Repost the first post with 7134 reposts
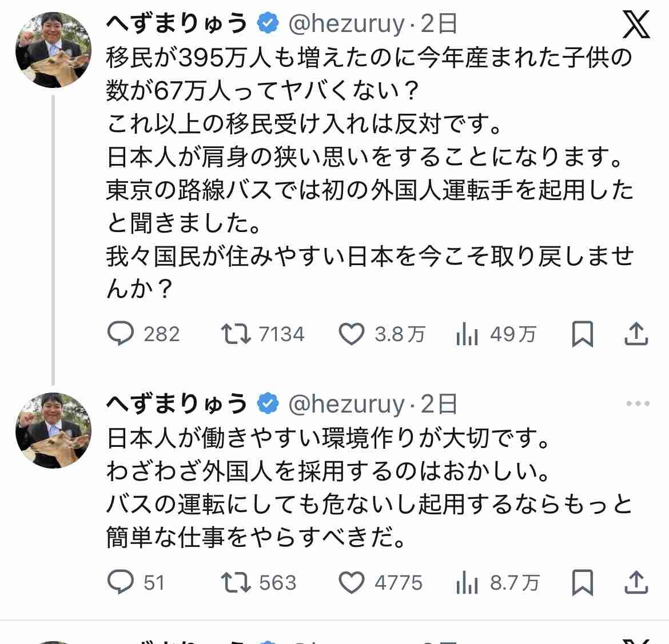 point(236,334)
